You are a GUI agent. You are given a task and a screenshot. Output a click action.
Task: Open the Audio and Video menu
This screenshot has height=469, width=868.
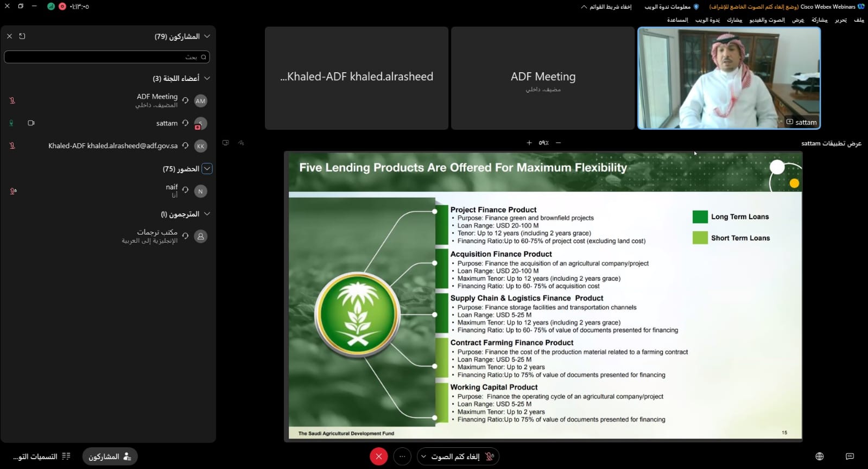(767, 20)
